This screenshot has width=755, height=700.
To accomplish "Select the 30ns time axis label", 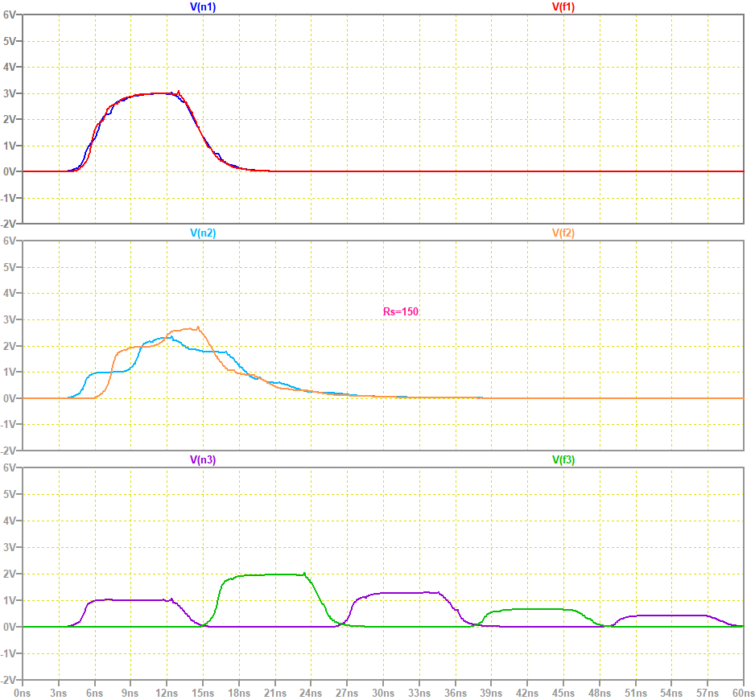I will 383,691.
